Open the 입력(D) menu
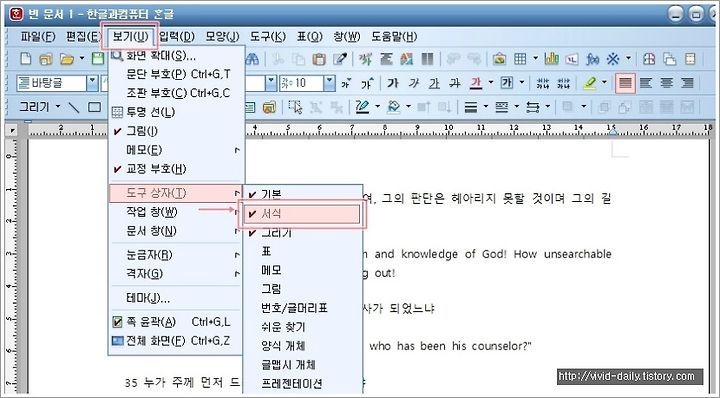The height and width of the screenshot is (398, 720). [177, 37]
